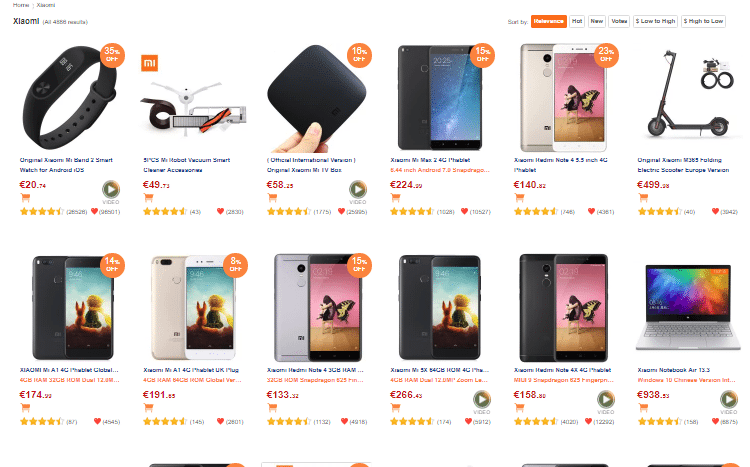
Task: Favorite the Xiaomi M365 scooter with heart
Action: (x=715, y=211)
